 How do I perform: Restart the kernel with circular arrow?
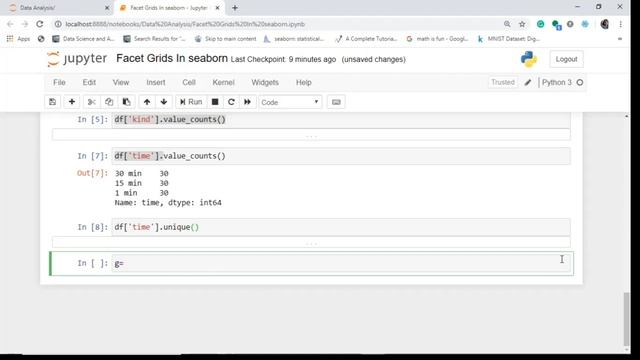tap(231, 102)
